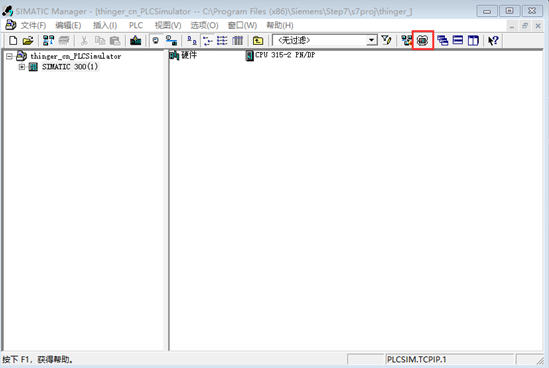Screen dimensions: 549x368
Task: Open Configure Network toolbar icon
Action: pos(406,41)
